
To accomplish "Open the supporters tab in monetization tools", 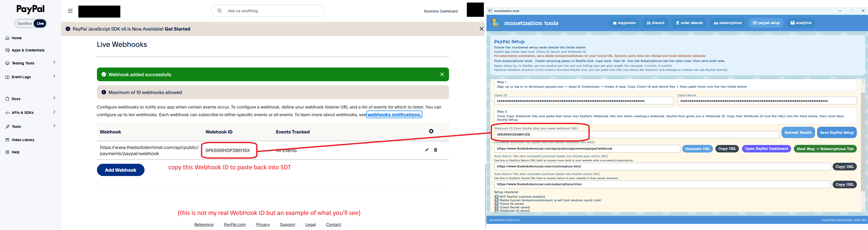I will point(624,23).
